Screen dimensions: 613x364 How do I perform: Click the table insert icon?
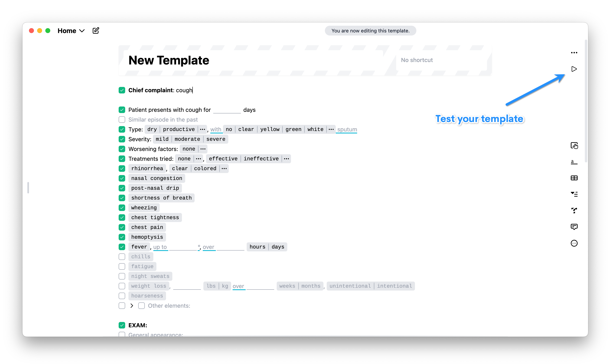point(575,178)
